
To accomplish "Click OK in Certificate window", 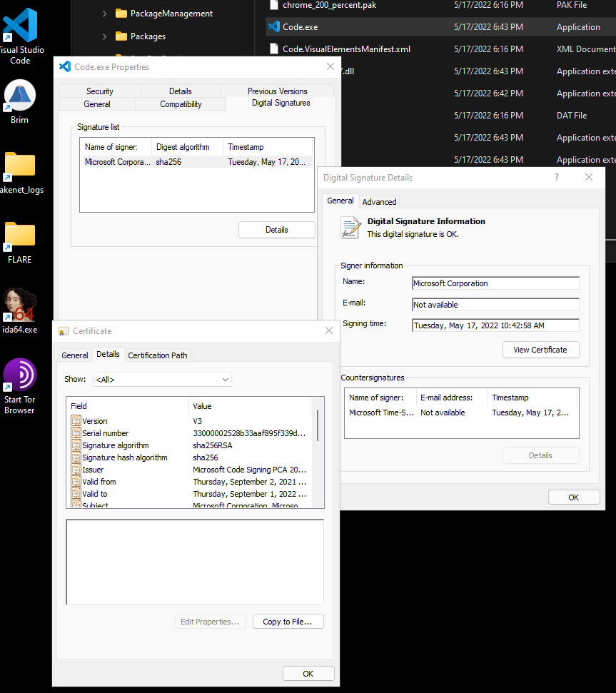I will (x=308, y=674).
